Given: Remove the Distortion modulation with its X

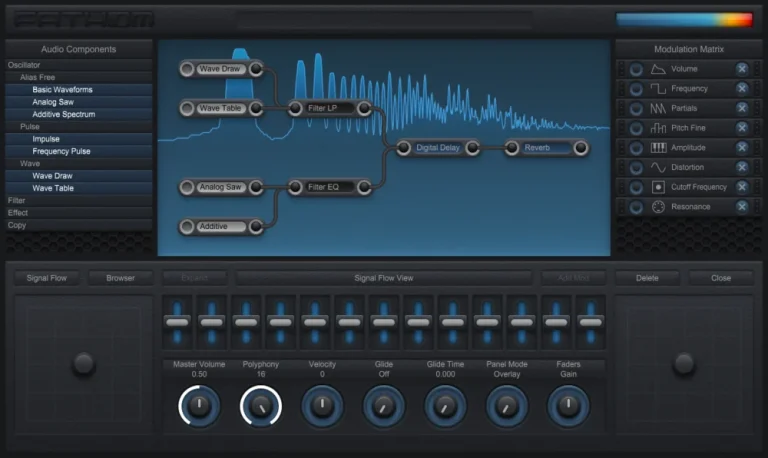Looking at the screenshot, I should [742, 167].
